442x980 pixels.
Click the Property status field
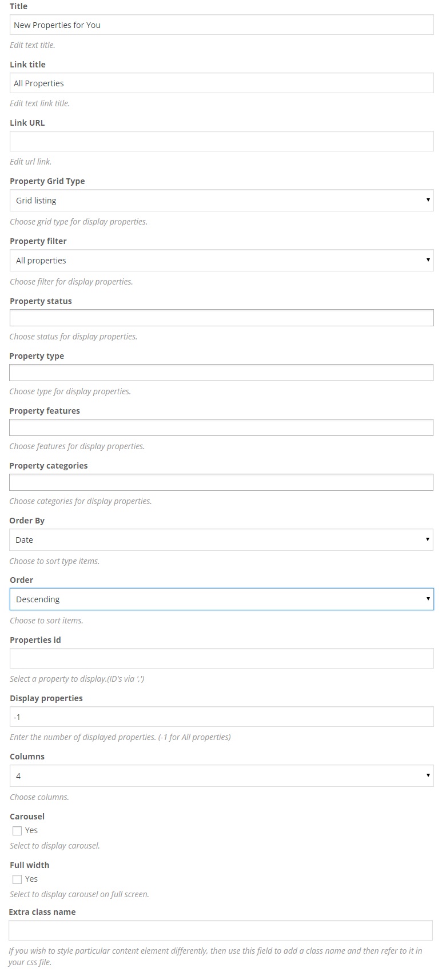[x=221, y=318]
